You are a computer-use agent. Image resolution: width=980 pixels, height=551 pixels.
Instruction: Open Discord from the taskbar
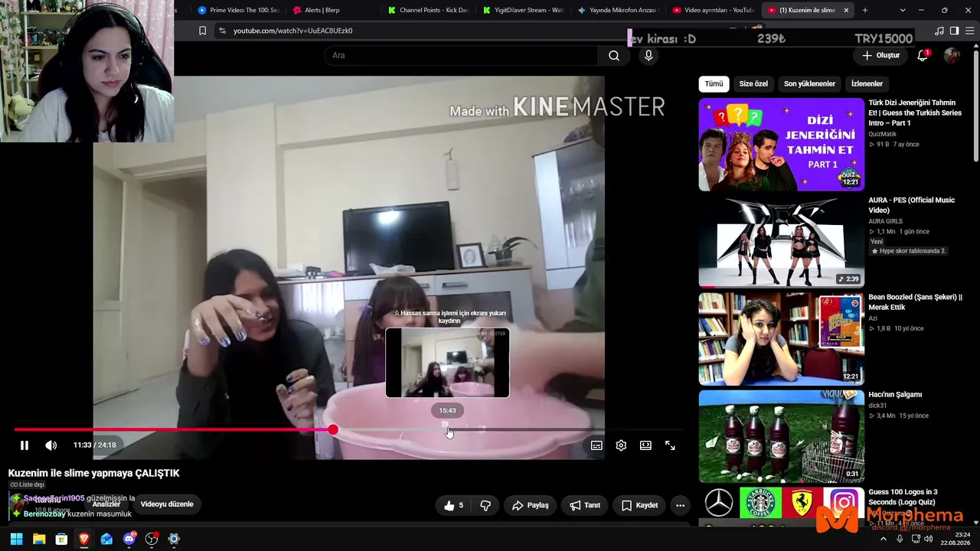129,539
